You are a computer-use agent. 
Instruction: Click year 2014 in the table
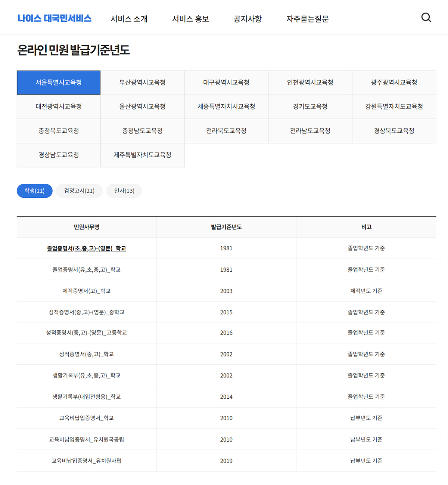pyautogui.click(x=226, y=397)
